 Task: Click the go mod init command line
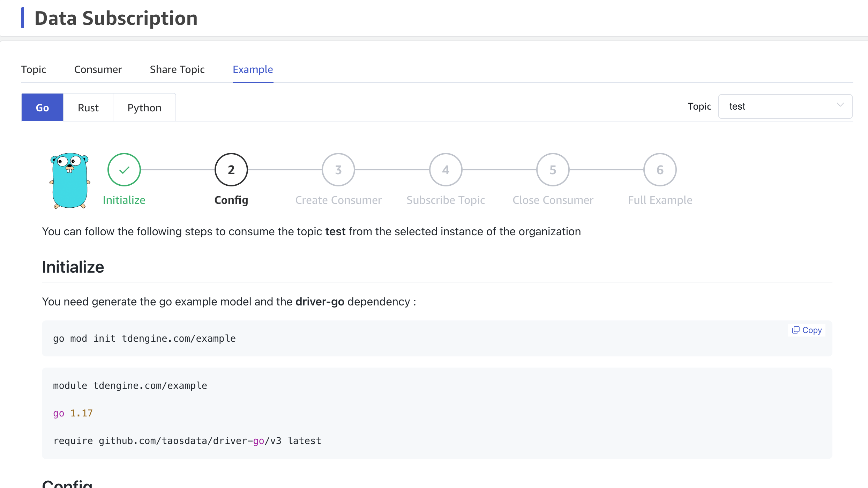[144, 339]
